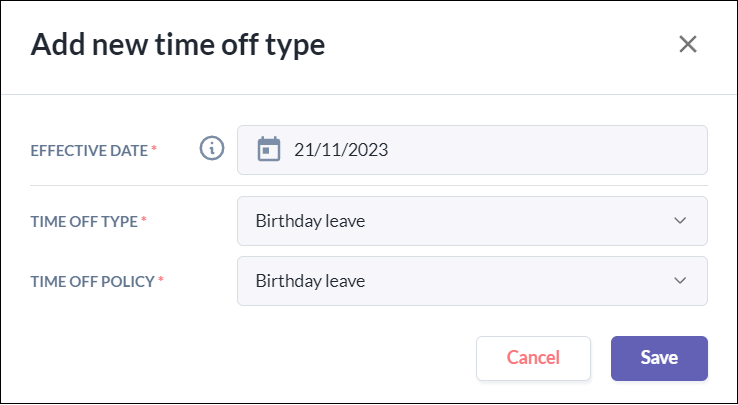Viewport: 738px width, 405px height.
Task: Open the calendar picker icon
Action: (268, 150)
